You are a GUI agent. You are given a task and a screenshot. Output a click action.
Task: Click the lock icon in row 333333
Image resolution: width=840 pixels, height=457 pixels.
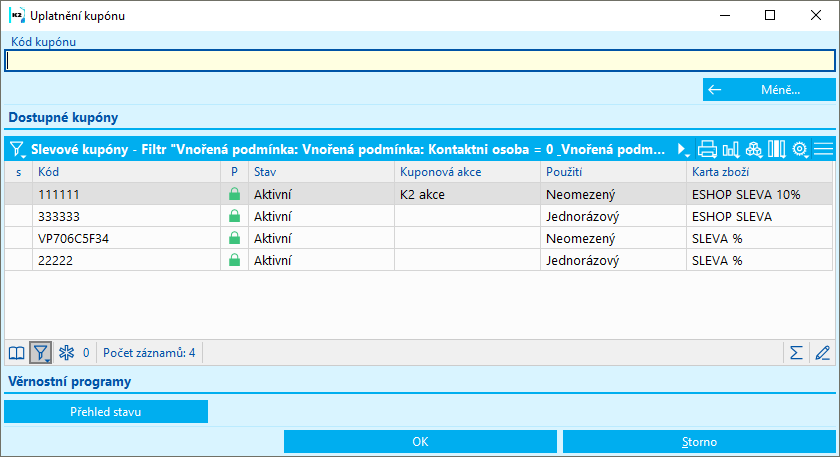234,216
